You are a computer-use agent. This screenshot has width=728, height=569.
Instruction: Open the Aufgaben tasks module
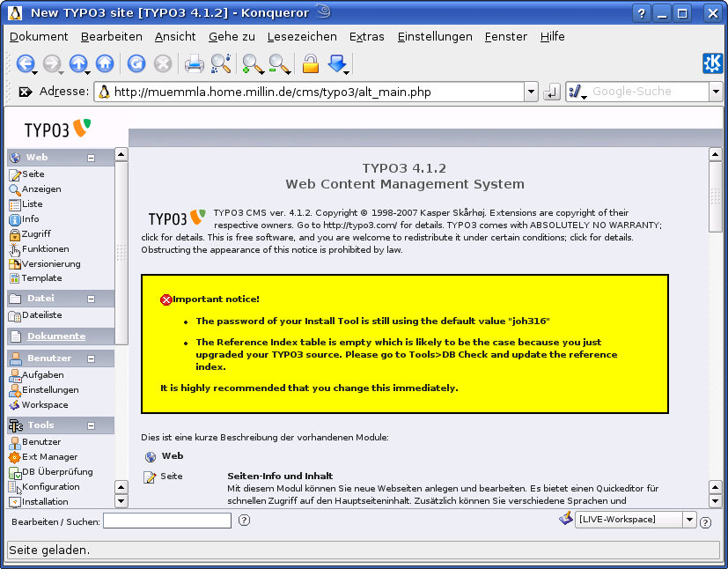[36, 375]
